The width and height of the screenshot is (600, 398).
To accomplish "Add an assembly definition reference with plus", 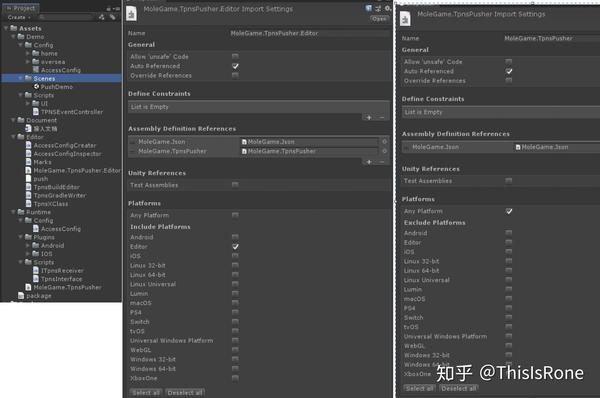I will point(369,162).
